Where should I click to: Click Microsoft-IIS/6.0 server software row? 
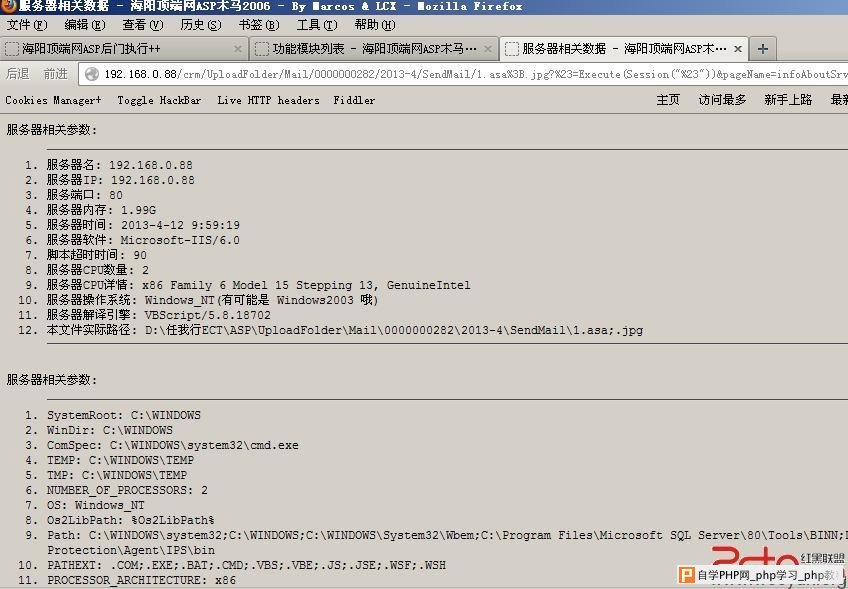pyautogui.click(x=143, y=240)
